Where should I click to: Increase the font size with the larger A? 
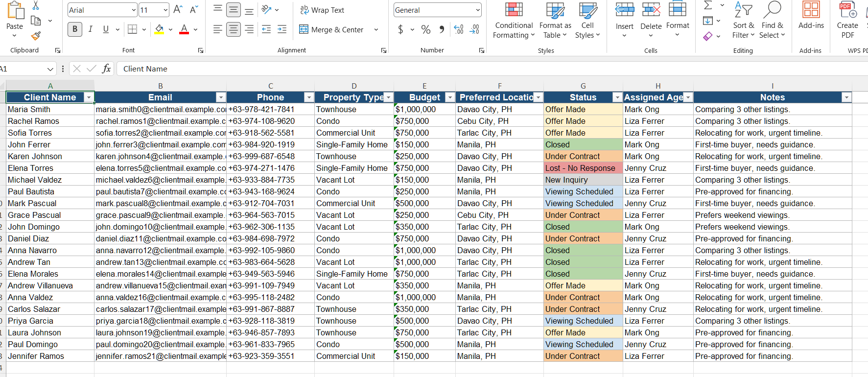pos(178,10)
